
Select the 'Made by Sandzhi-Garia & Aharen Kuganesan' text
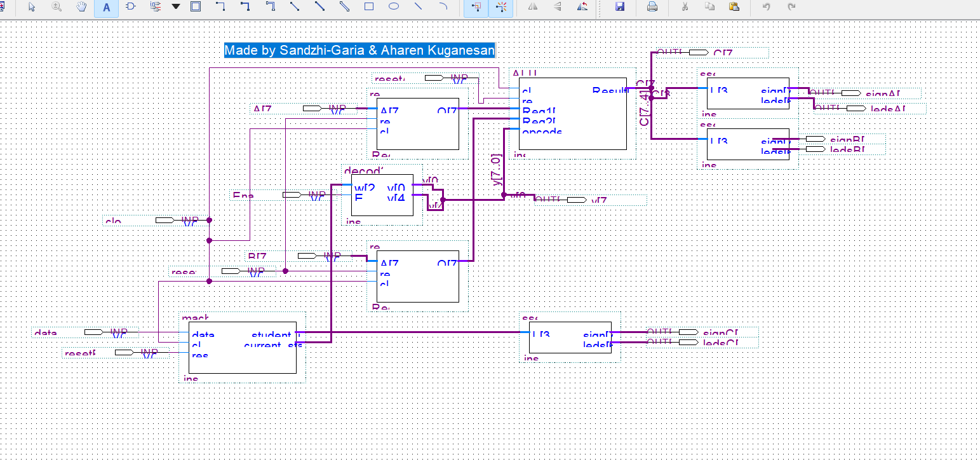tap(359, 50)
